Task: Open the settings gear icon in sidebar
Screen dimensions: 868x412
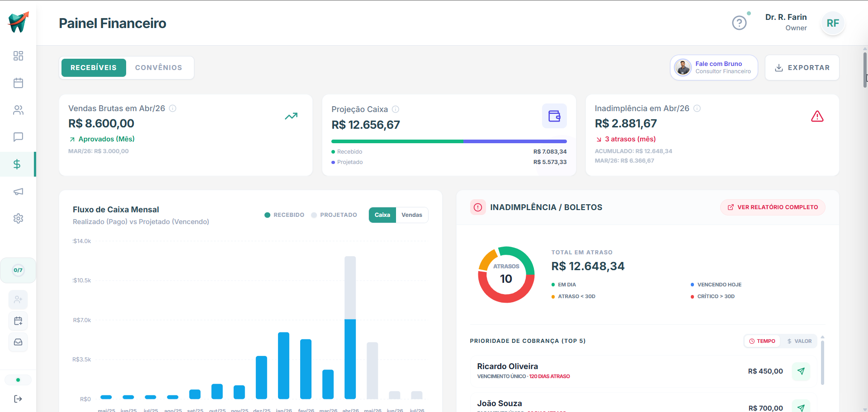Action: point(18,219)
